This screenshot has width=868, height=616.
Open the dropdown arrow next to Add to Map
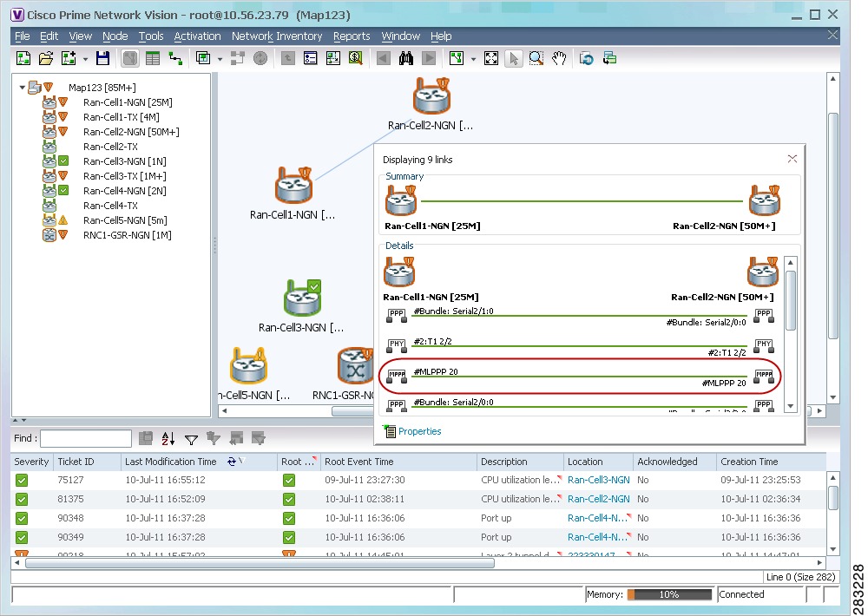click(85, 59)
